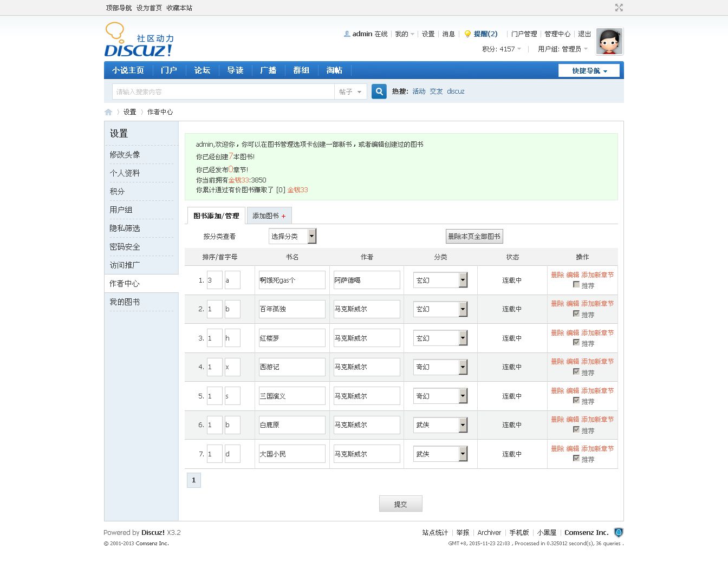
Task: Click the 删除本页全部图书 button
Action: [474, 236]
